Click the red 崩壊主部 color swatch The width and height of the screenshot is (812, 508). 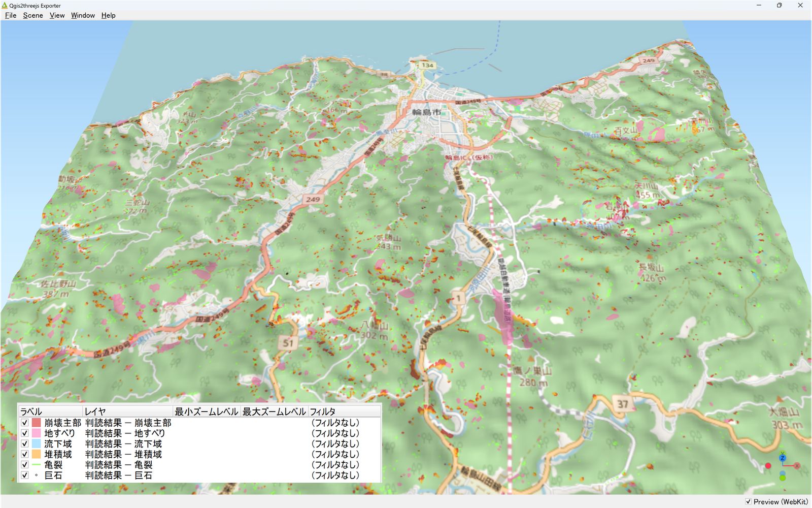coord(36,423)
